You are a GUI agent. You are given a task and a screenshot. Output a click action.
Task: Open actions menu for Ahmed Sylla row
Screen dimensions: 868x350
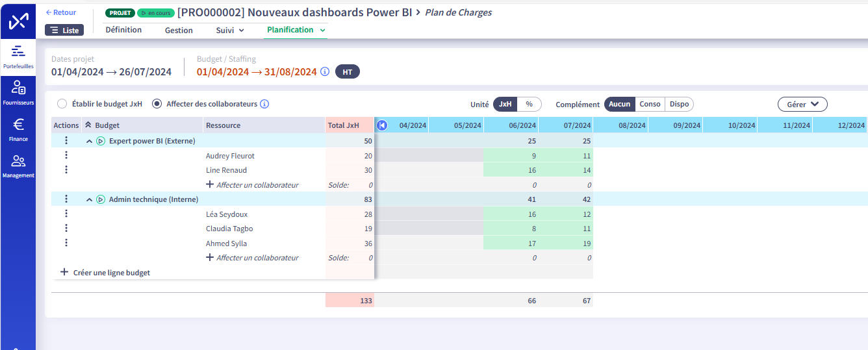[x=66, y=243]
